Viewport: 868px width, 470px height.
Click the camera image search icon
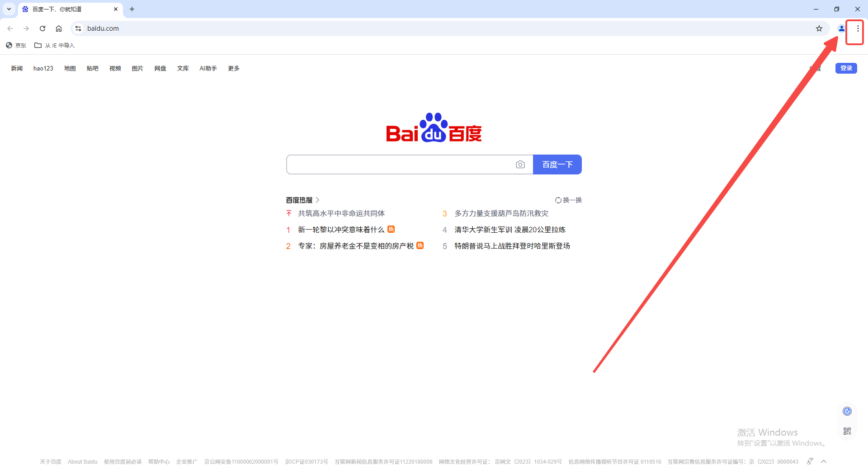(520, 164)
